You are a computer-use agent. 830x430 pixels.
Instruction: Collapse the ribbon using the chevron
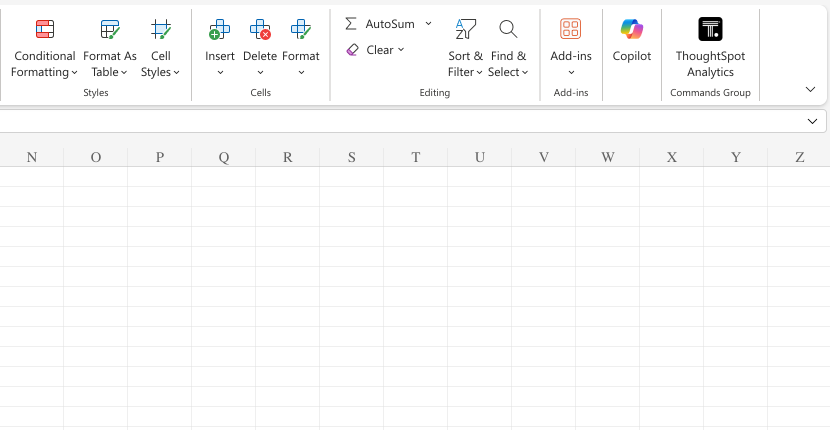[x=811, y=89]
